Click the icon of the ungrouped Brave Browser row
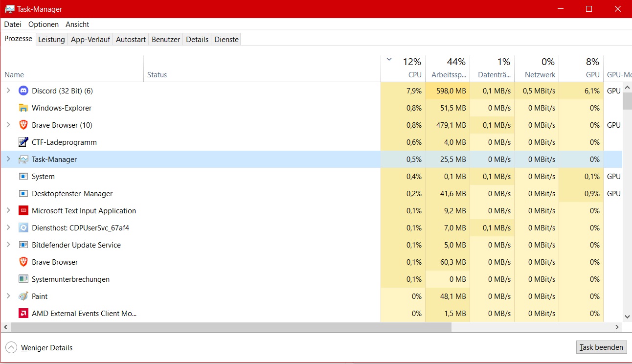 pyautogui.click(x=23, y=262)
